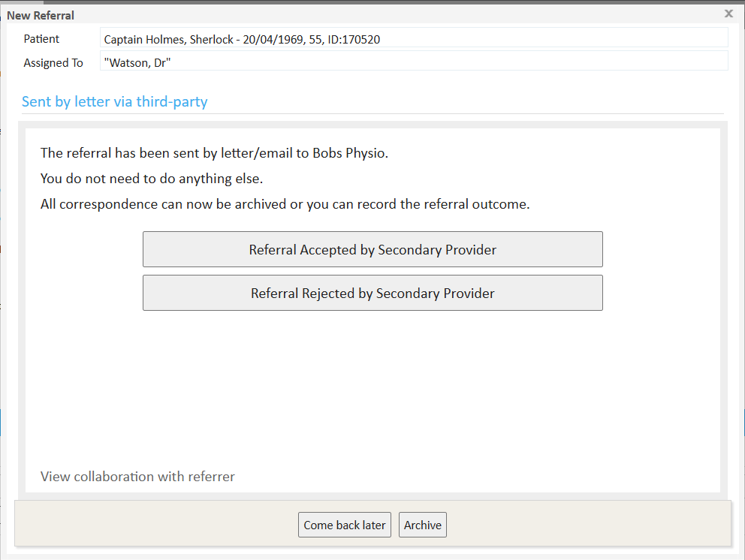The height and width of the screenshot is (560, 745).
Task: Archive the referral correspondence
Action: (422, 525)
